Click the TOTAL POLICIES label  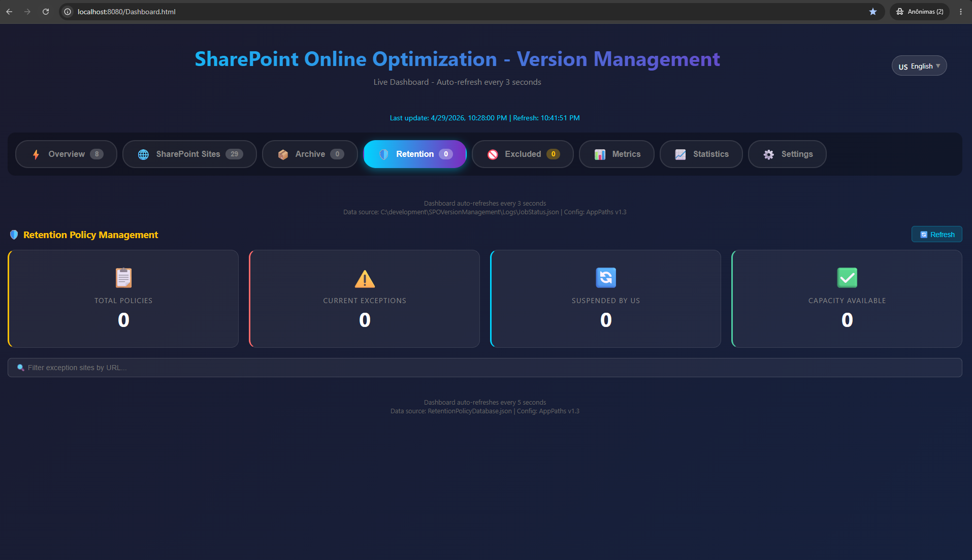coord(123,301)
